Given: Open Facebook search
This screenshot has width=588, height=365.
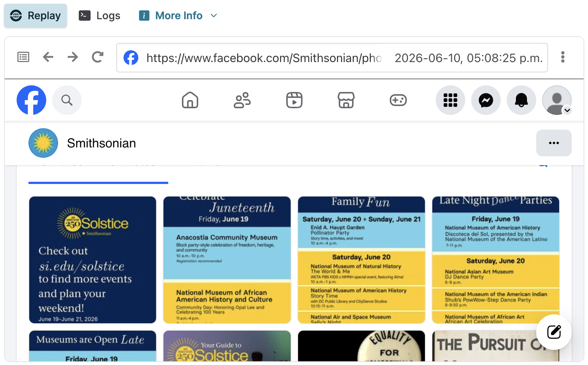Looking at the screenshot, I should pos(67,100).
